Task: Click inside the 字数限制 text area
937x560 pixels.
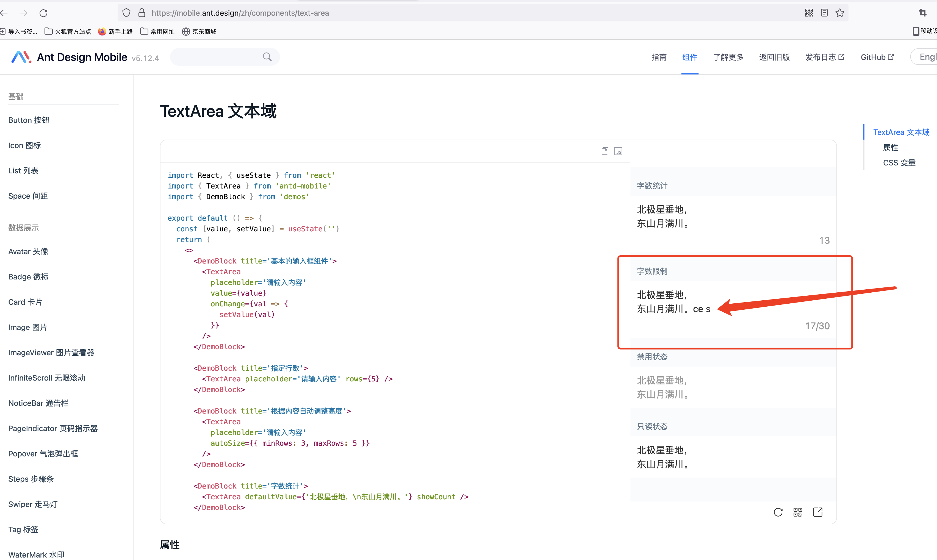Action: 733,302
